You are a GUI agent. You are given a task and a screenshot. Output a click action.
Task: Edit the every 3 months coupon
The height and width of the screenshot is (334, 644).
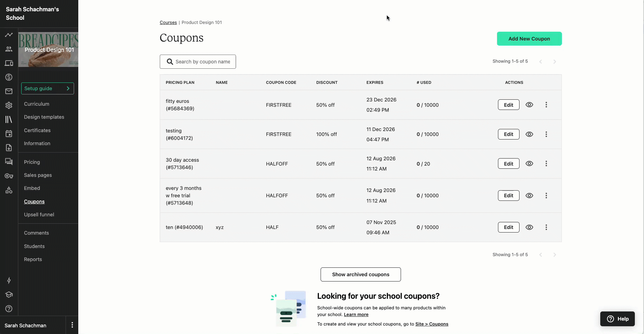point(509,196)
